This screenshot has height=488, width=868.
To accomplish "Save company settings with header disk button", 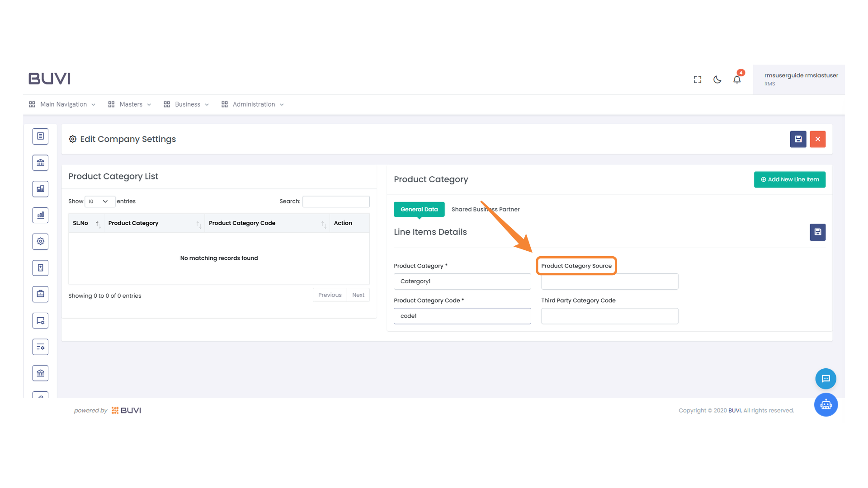I will pyautogui.click(x=798, y=139).
